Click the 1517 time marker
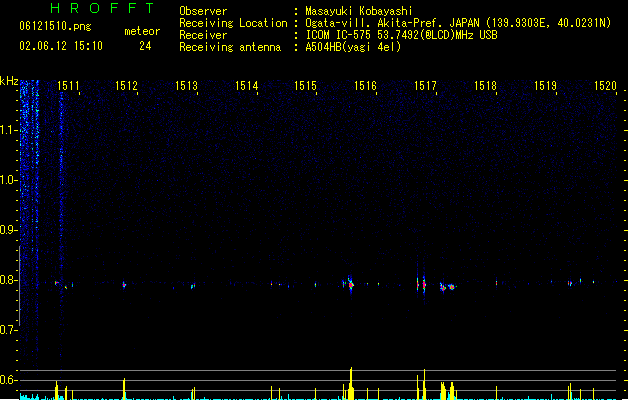Image resolution: width=629 pixels, height=400 pixels. (x=426, y=86)
